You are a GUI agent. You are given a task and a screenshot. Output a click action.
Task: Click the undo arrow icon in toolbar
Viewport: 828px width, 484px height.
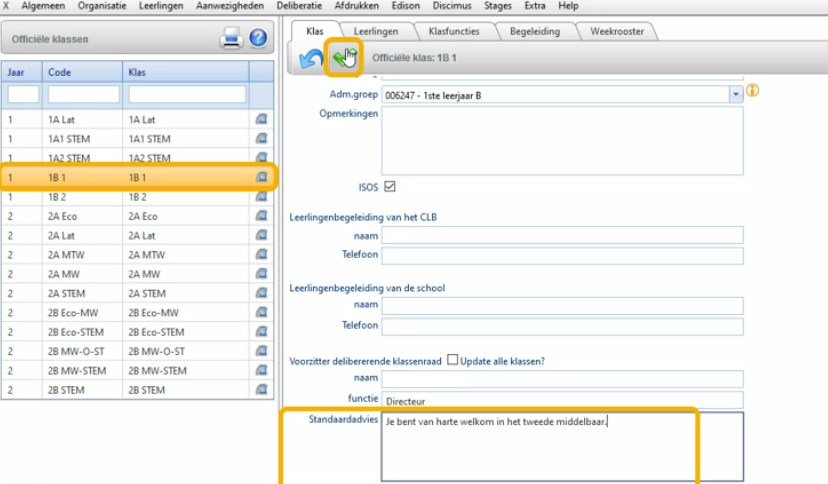point(311,60)
